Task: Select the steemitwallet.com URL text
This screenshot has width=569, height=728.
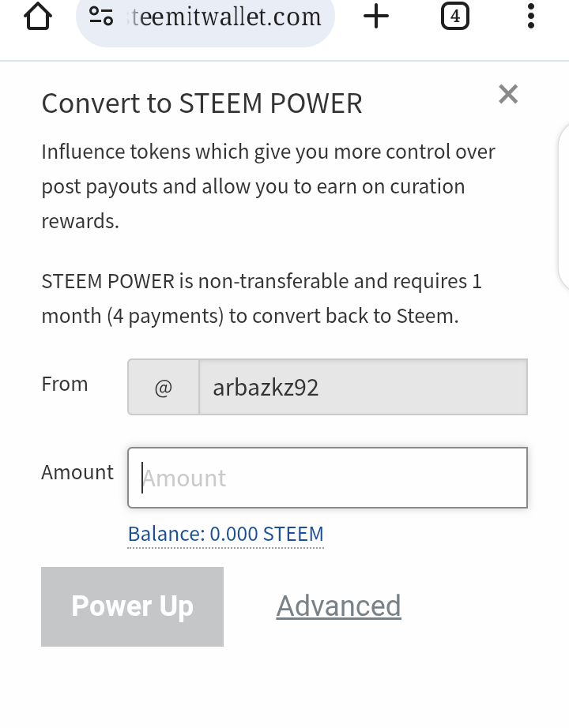Action: coord(226,17)
